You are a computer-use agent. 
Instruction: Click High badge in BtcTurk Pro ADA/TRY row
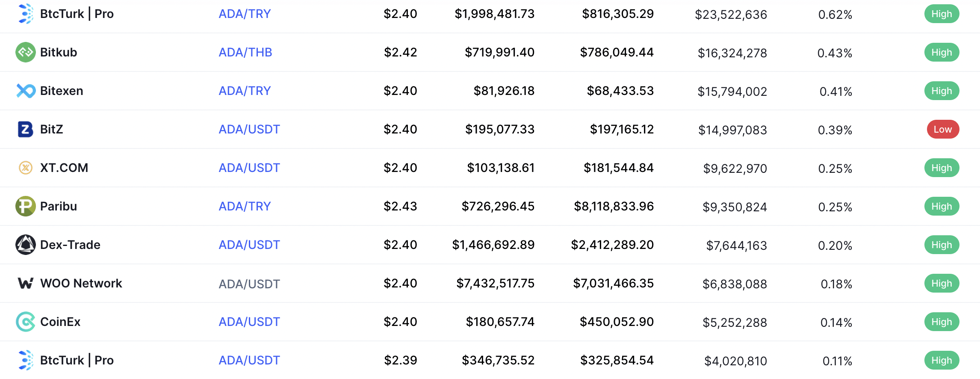pyautogui.click(x=942, y=14)
